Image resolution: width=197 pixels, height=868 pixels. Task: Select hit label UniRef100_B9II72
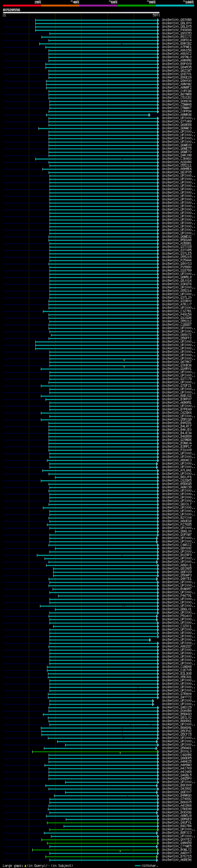(x=177, y=37)
